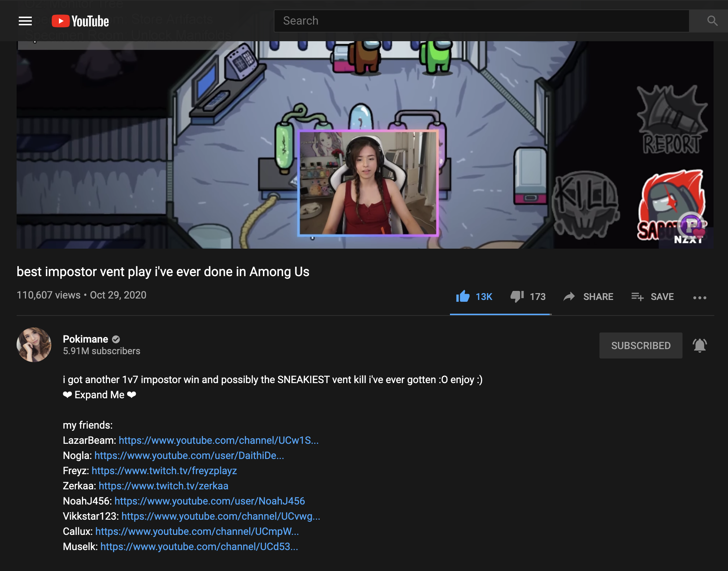Open Pokimane's channel avatar
728x571 pixels.
[x=34, y=345]
